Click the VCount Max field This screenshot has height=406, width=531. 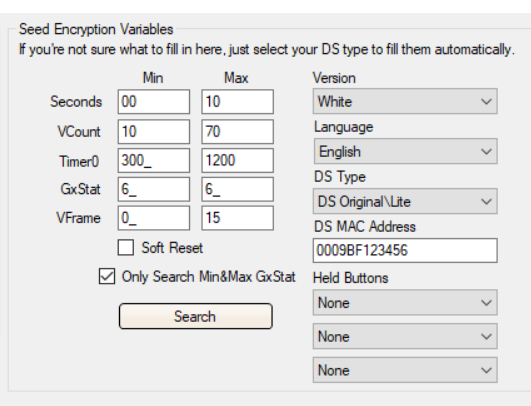tap(237, 131)
